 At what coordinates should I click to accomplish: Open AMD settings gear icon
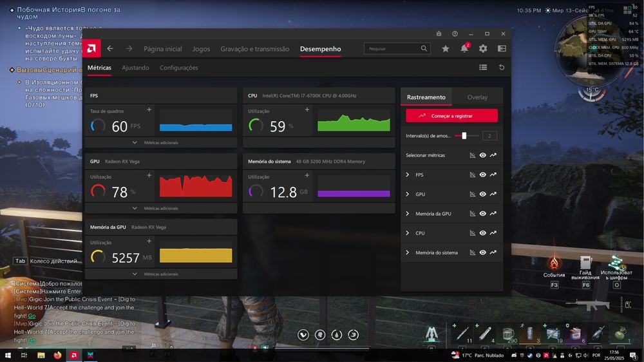click(483, 48)
